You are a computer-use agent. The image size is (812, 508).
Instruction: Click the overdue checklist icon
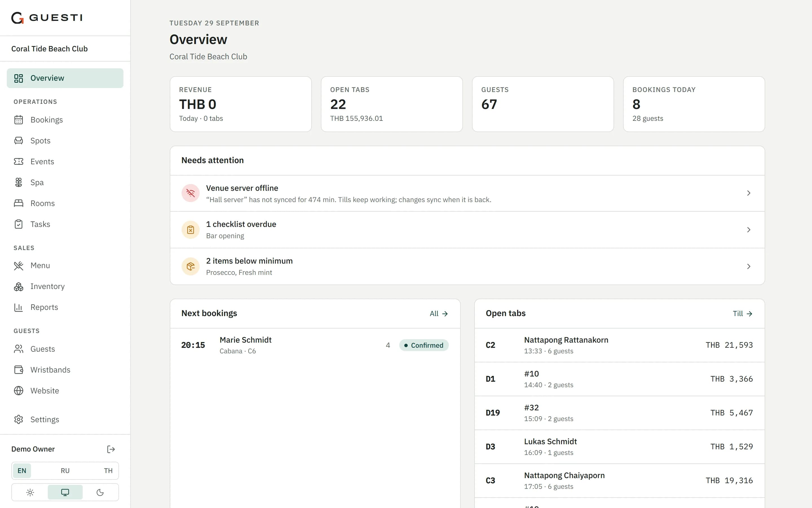tap(191, 230)
